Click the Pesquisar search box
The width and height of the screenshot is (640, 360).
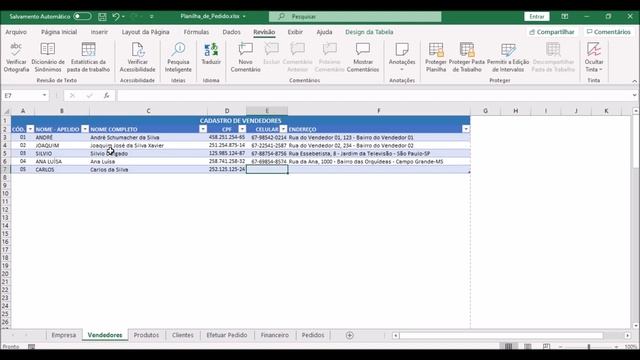(x=355, y=16)
